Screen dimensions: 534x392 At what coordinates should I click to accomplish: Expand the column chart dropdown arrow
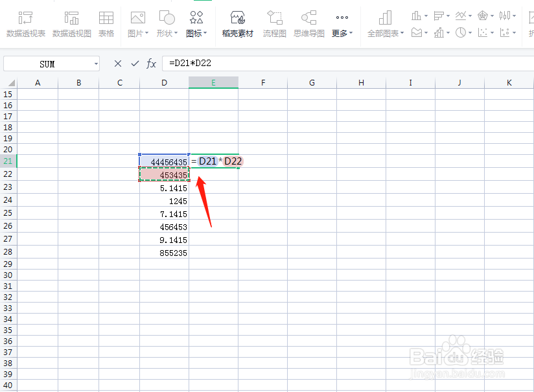point(426,16)
